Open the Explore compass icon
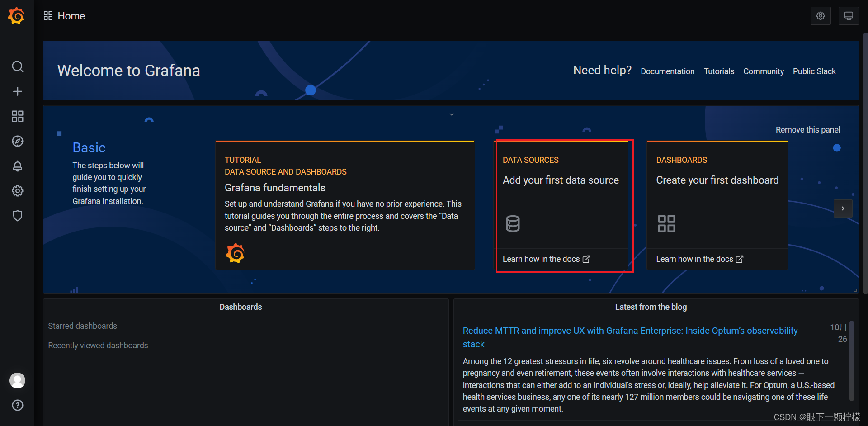 pos(17,141)
